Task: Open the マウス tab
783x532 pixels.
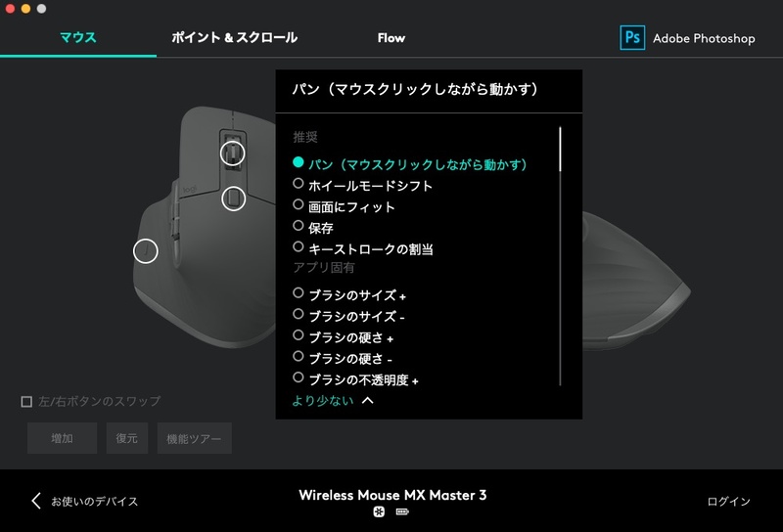Action: tap(78, 37)
